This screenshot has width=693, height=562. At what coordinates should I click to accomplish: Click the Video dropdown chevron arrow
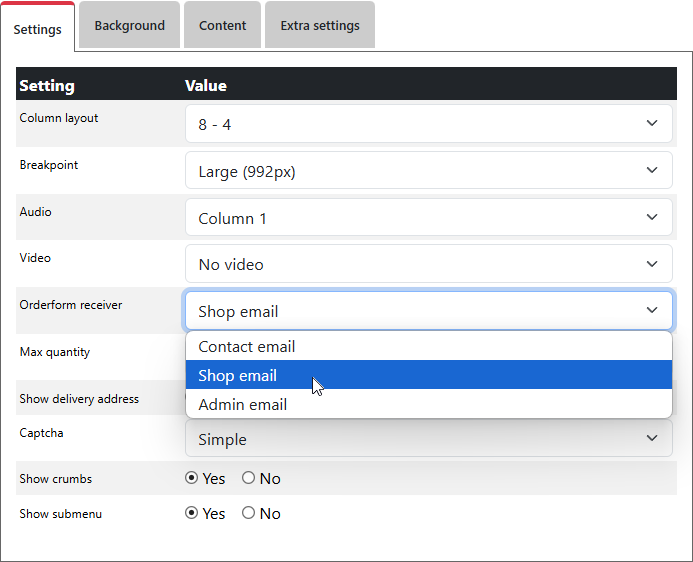click(x=652, y=264)
